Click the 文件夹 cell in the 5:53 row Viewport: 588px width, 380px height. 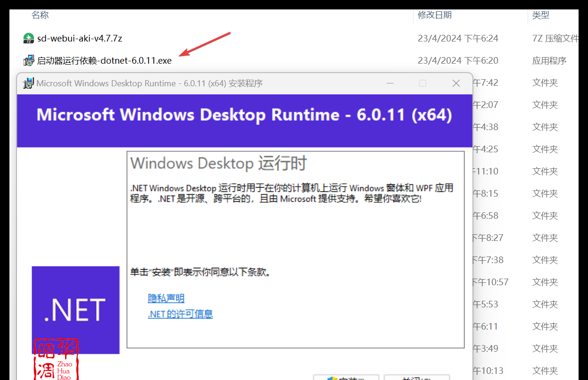(545, 304)
